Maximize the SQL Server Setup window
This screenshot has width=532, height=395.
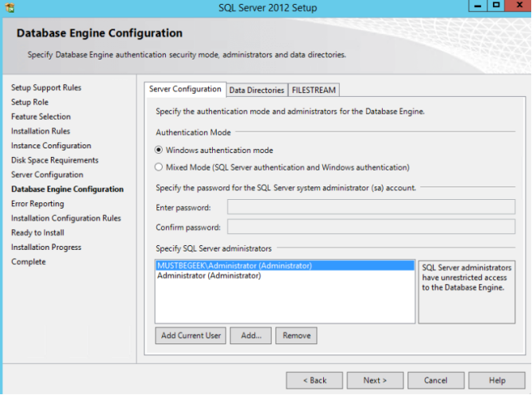click(x=496, y=6)
